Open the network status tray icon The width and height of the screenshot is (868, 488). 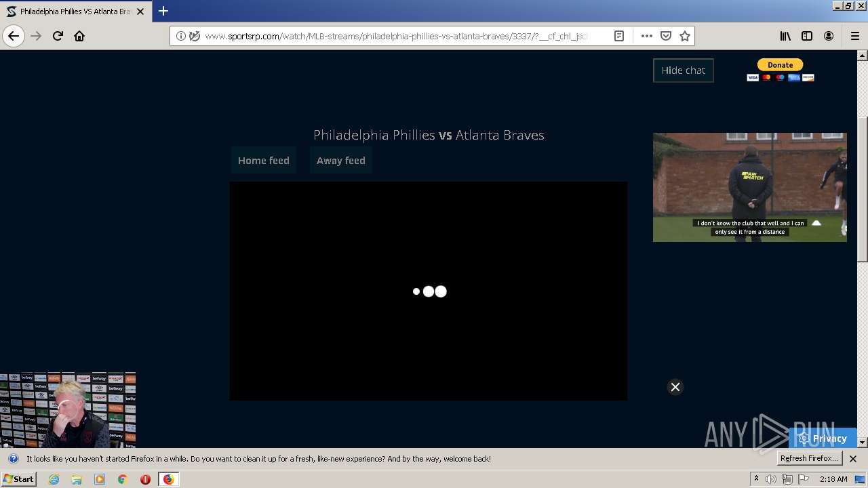pos(787,479)
